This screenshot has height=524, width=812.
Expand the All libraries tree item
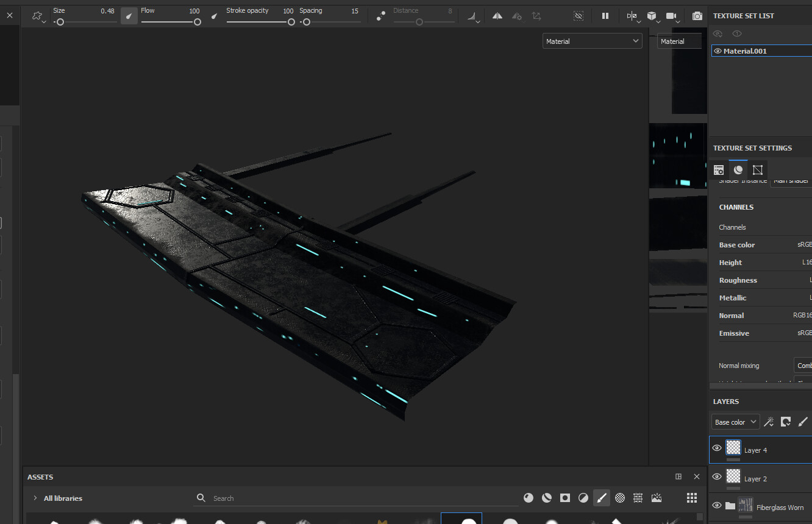[35, 498]
